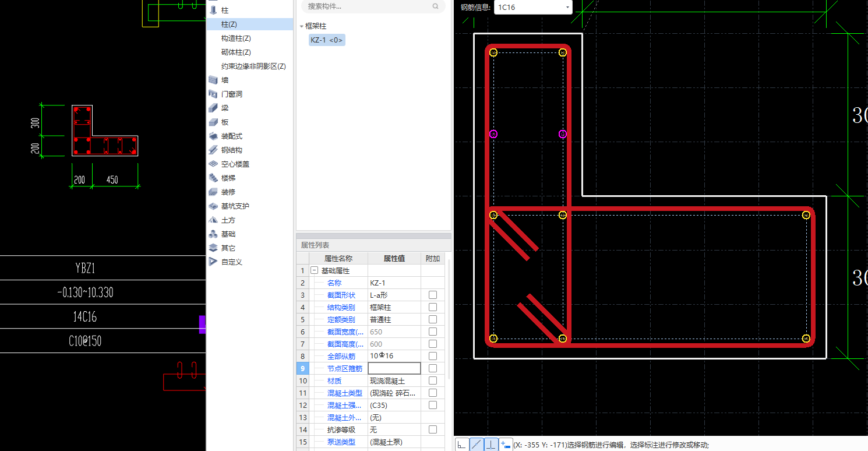Screen dimensions: 868x451
Task: Click the 自定义 custom category icon
Action: tap(213, 262)
